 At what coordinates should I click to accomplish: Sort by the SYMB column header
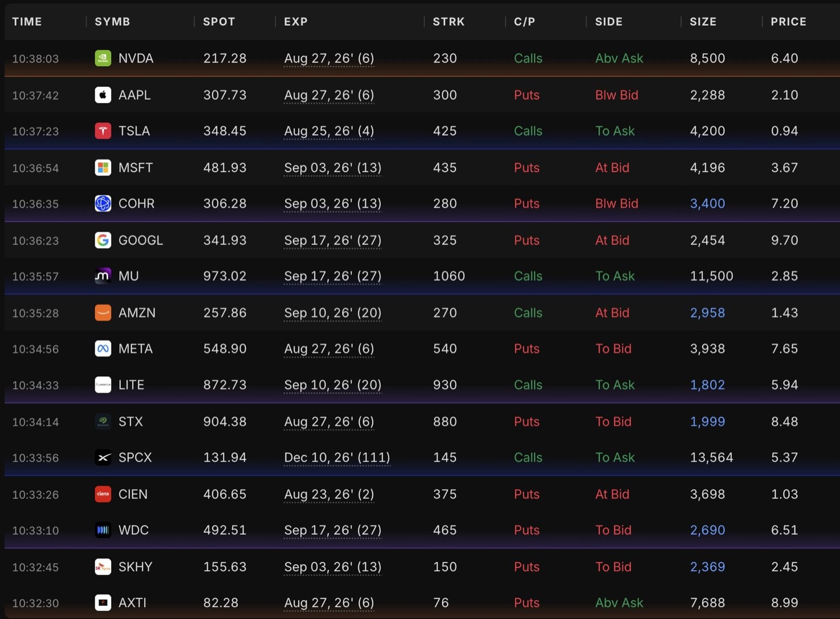pos(112,22)
